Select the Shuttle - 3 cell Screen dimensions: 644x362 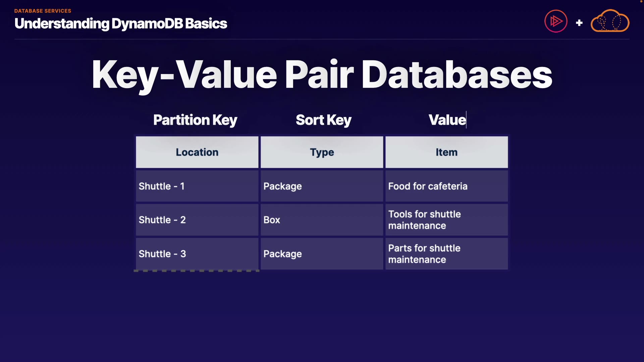point(197,254)
